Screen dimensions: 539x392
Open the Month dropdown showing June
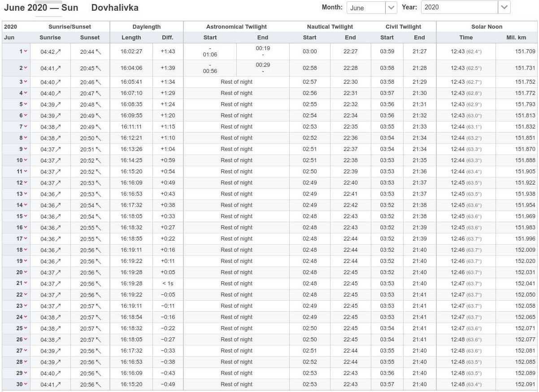click(371, 8)
